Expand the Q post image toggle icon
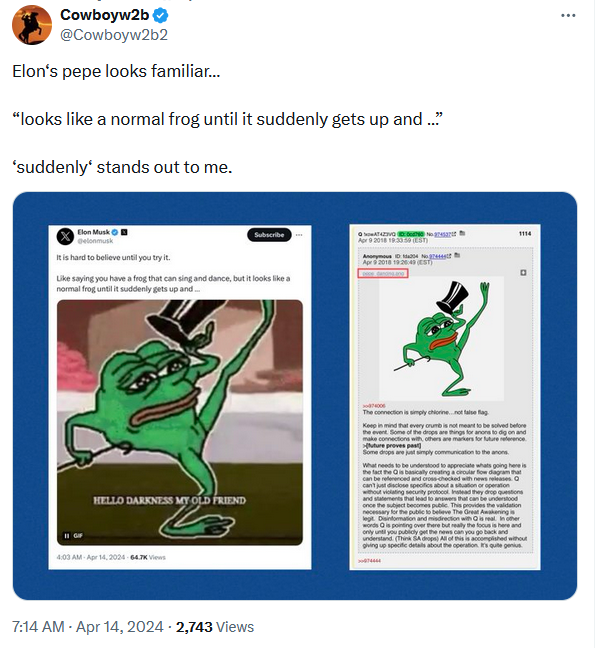Viewport: 597px width, 648px height. 523,273
